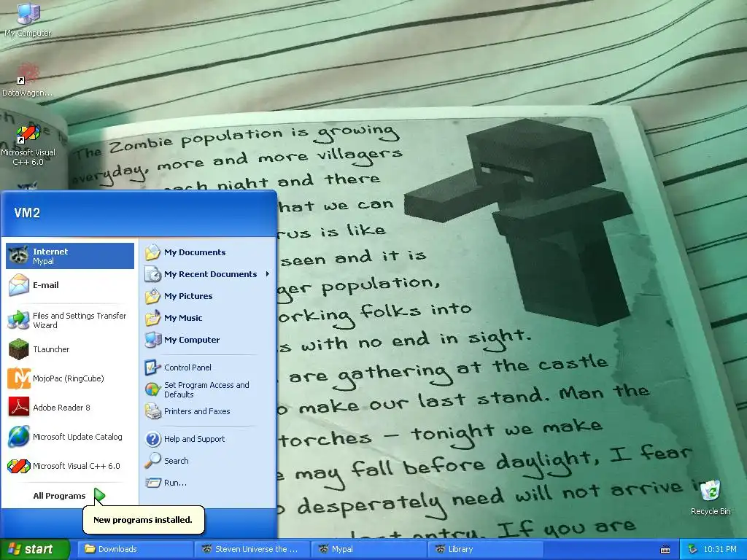Open the Recycle Bin on the desktop
Image resolution: width=747 pixels, height=560 pixels.
(711, 497)
